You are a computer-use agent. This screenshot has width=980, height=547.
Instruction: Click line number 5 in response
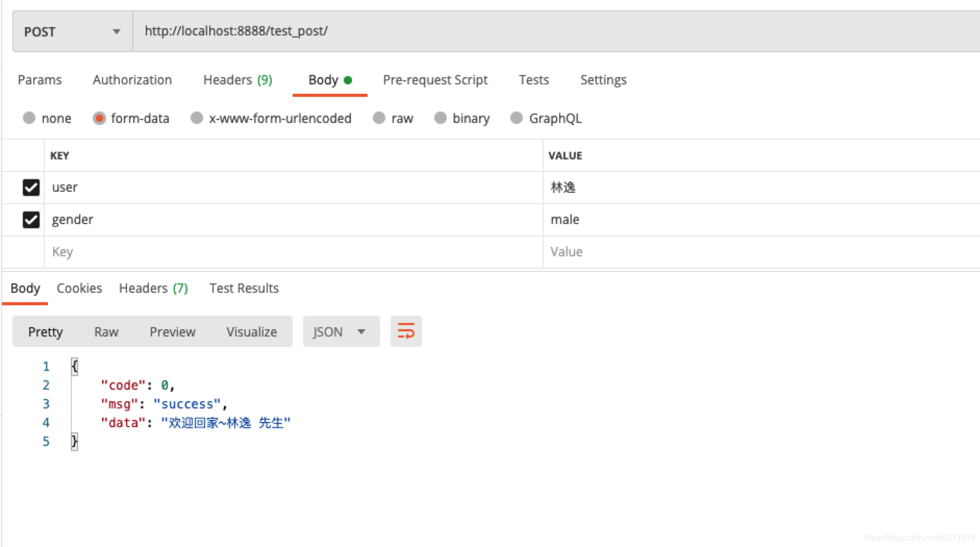pyautogui.click(x=46, y=442)
